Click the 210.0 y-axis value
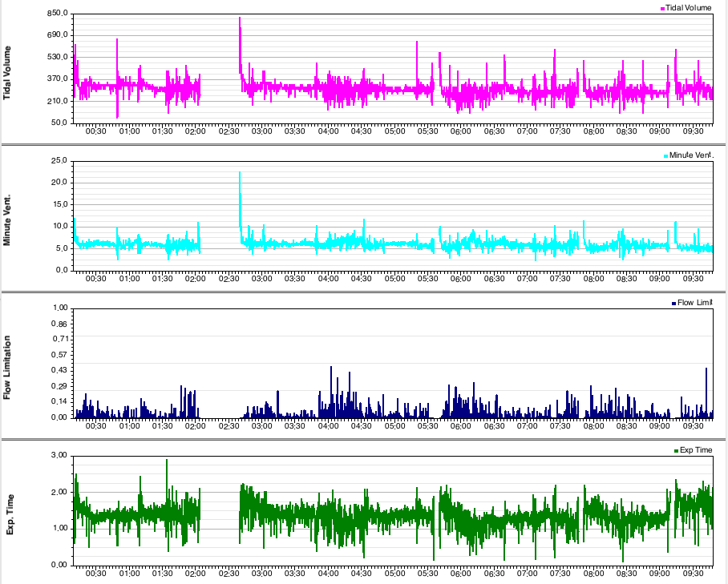This screenshot has width=728, height=584. (57, 101)
